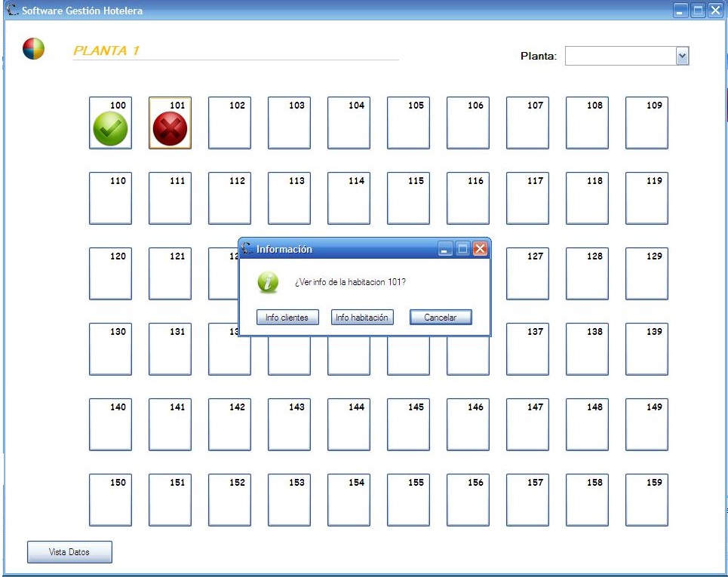Click the green info icon in the dialog

(x=268, y=282)
